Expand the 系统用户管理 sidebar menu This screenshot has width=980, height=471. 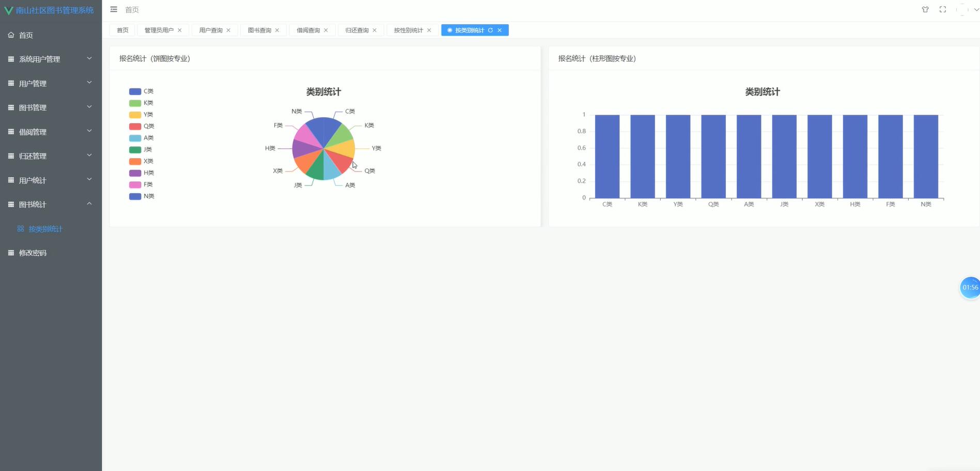[50, 59]
